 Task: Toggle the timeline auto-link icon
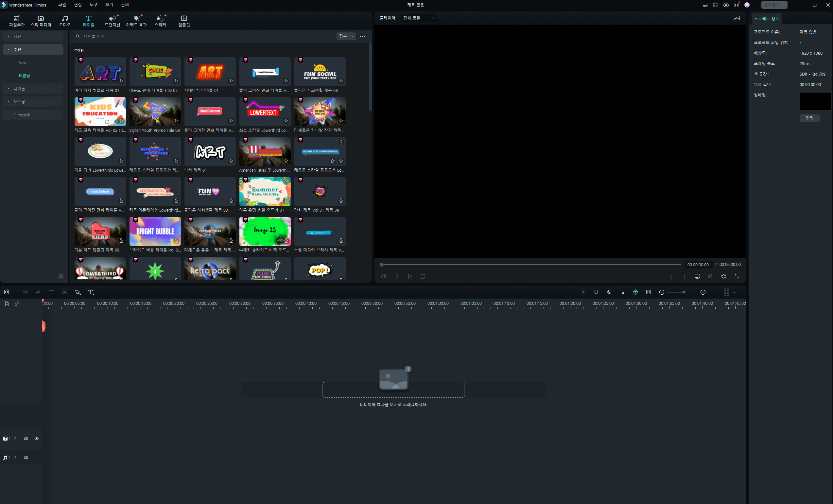[x=17, y=304]
